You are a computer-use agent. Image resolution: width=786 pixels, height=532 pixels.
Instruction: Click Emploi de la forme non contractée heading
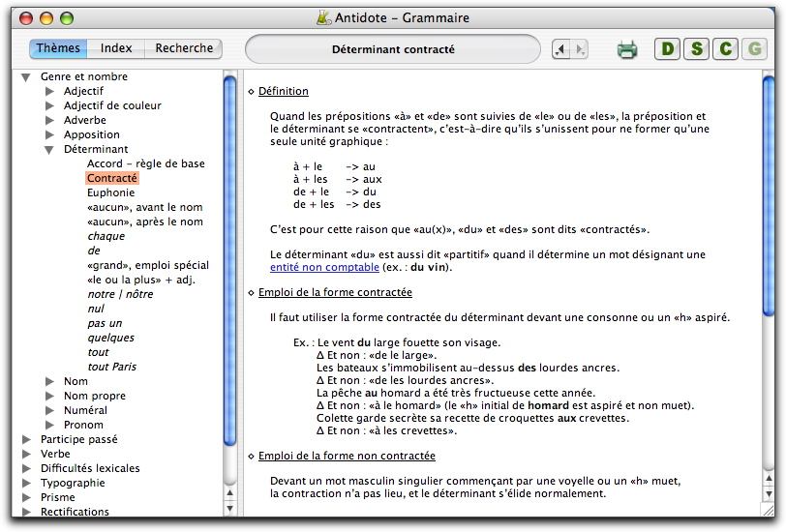tap(347, 456)
